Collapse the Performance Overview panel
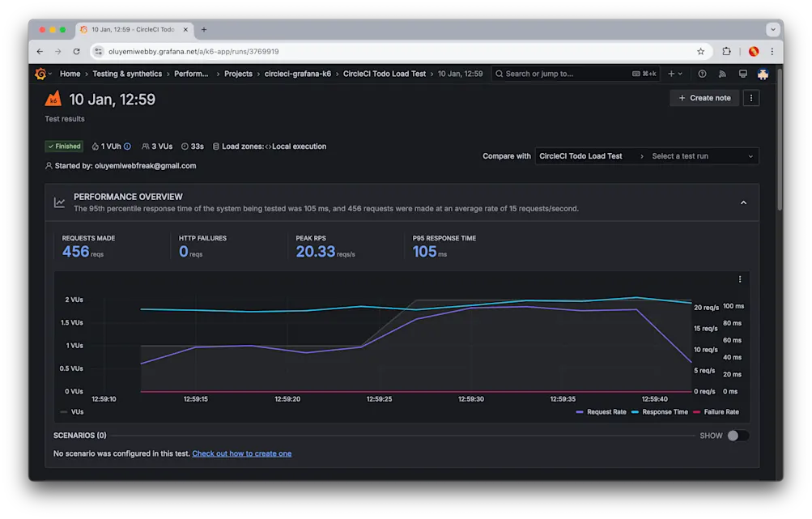This screenshot has width=812, height=519. pos(742,202)
